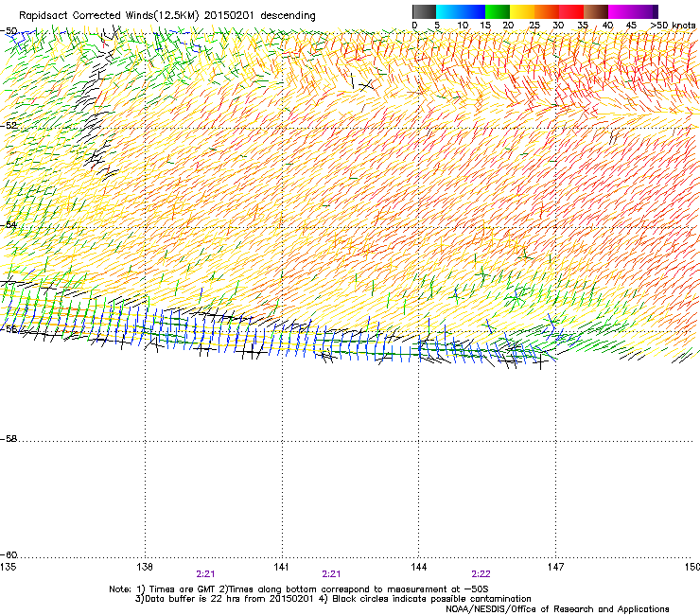This screenshot has width=700, height=615.
Task: Click the magenta 40-45 knots legend segment
Action: pyautogui.click(x=621, y=11)
